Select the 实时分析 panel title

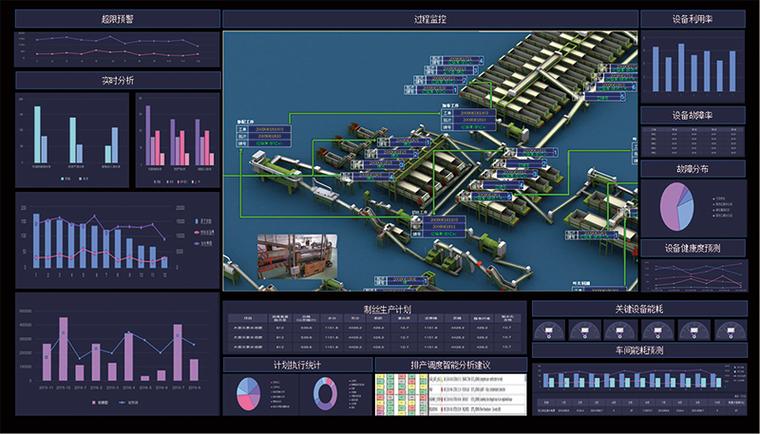117,80
